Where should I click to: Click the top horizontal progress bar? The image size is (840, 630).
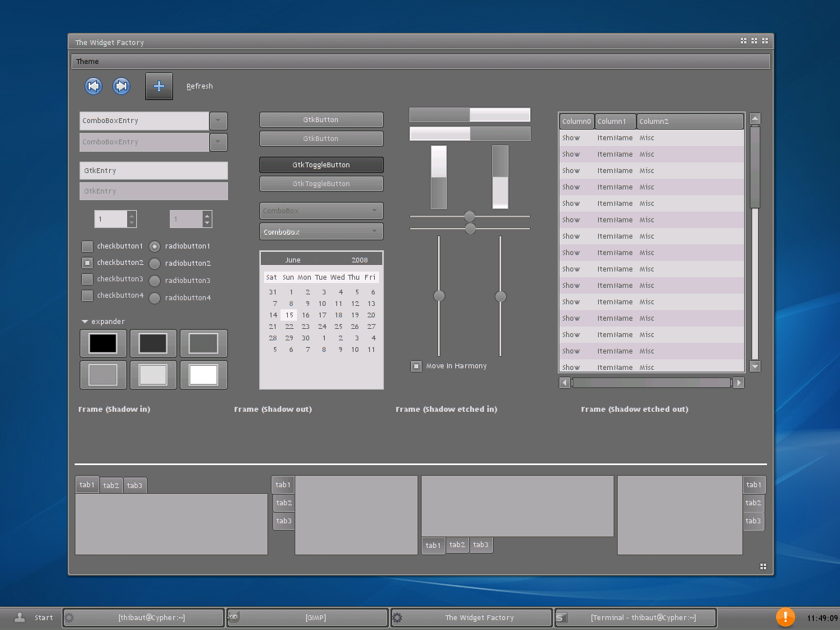point(470,115)
